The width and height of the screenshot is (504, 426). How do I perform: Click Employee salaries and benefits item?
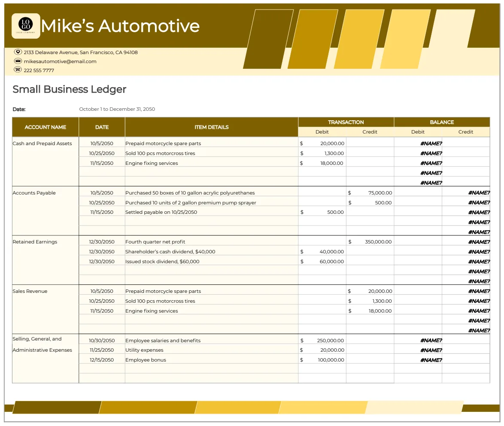(163, 341)
